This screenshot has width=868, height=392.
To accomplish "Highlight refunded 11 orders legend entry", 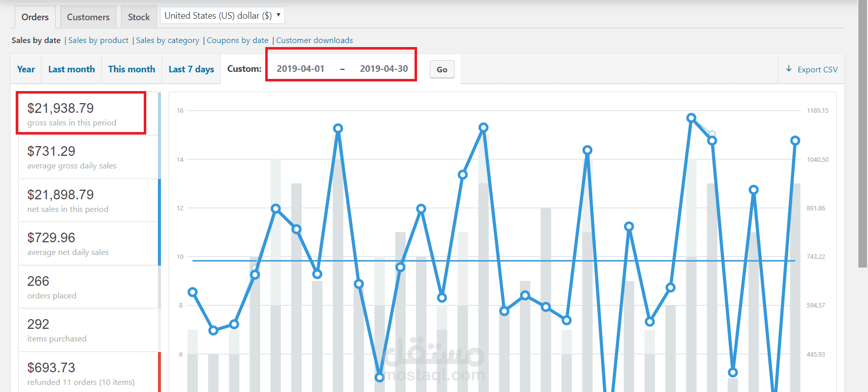I will 89,373.
